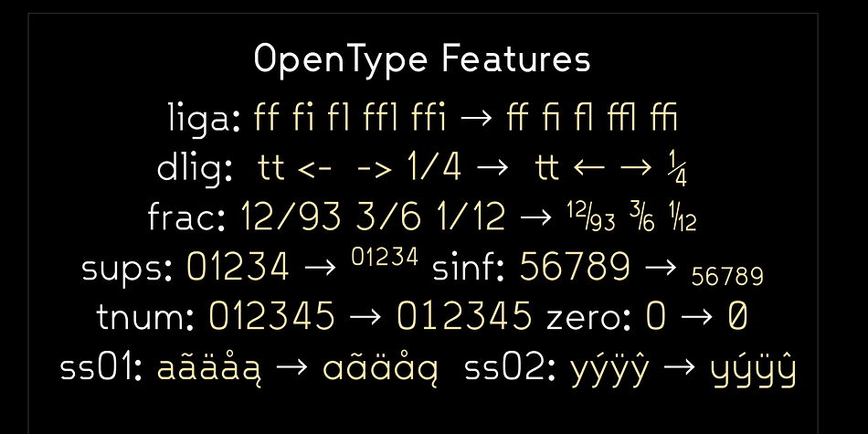Click the OpenType Features heading

422,59
